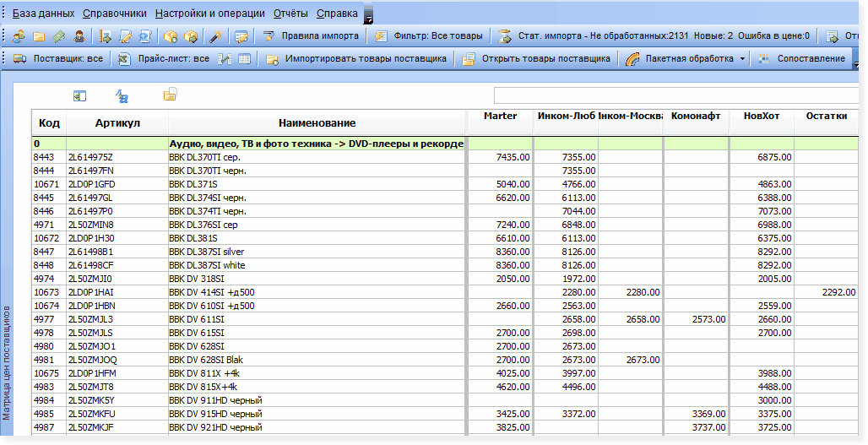Click the table grid icon after Прайс-лист

[x=244, y=58]
